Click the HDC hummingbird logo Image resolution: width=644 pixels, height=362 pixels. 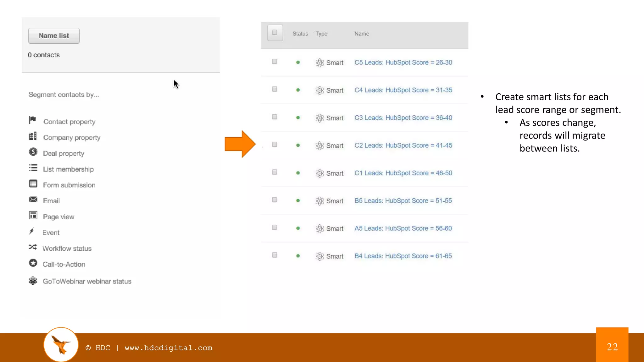(x=61, y=344)
